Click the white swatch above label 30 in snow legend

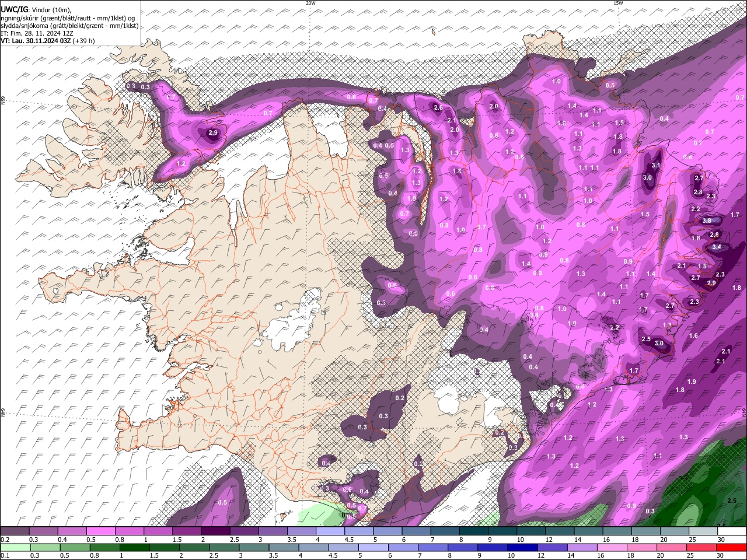(x=732, y=531)
